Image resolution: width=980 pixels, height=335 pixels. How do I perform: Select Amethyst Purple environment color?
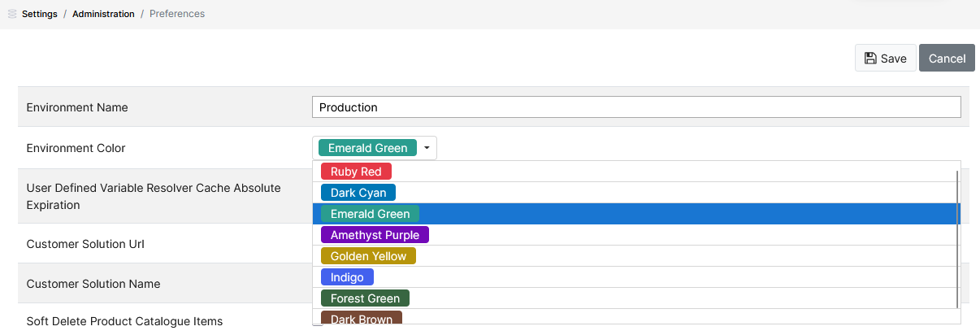(375, 235)
